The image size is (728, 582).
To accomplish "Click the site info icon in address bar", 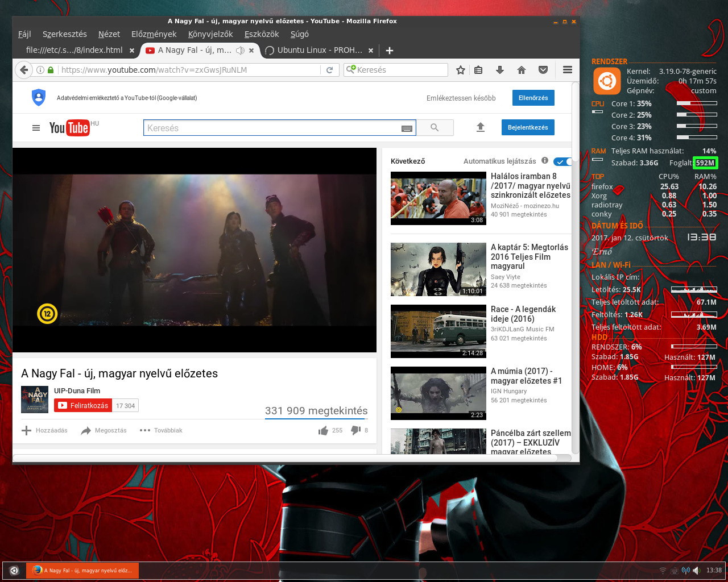I will pyautogui.click(x=40, y=70).
